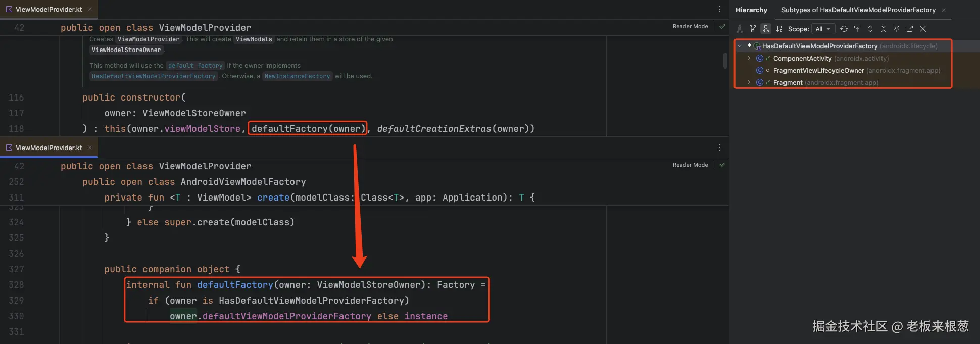Open the HasDefaultViewModelProviderFactory doc link

[x=154, y=76]
